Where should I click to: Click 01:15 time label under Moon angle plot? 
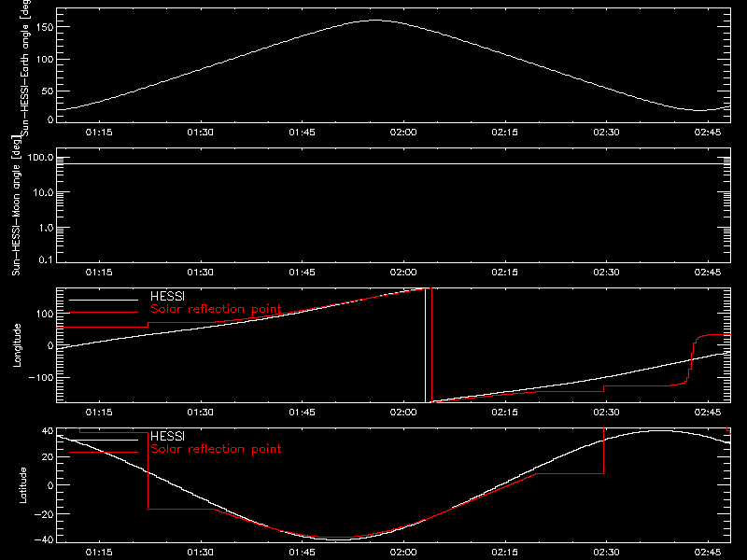point(99,273)
